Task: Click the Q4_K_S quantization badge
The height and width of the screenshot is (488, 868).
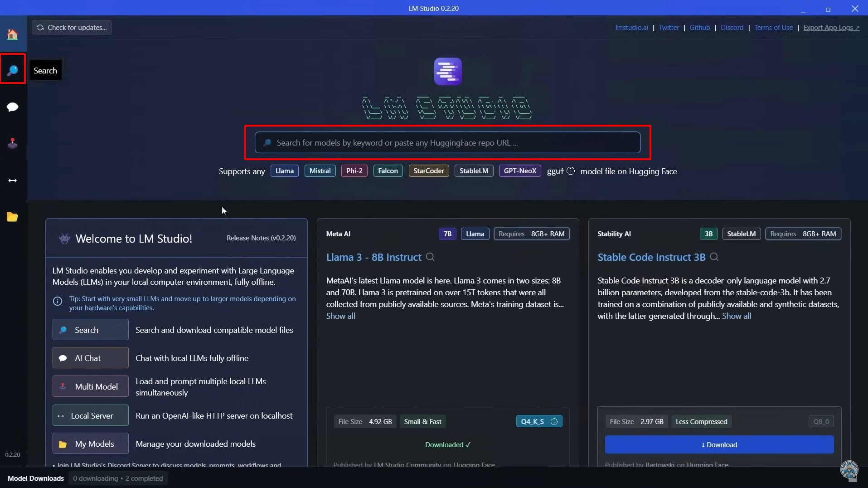Action: [x=539, y=422]
